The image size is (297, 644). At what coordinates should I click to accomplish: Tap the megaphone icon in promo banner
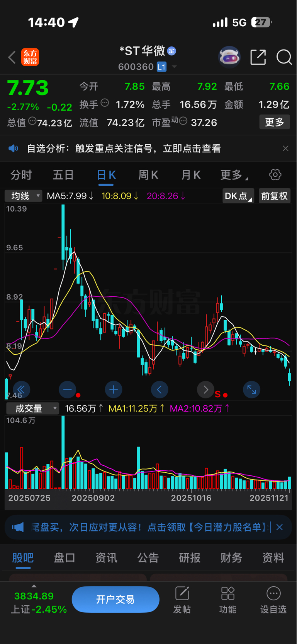[x=18, y=527]
